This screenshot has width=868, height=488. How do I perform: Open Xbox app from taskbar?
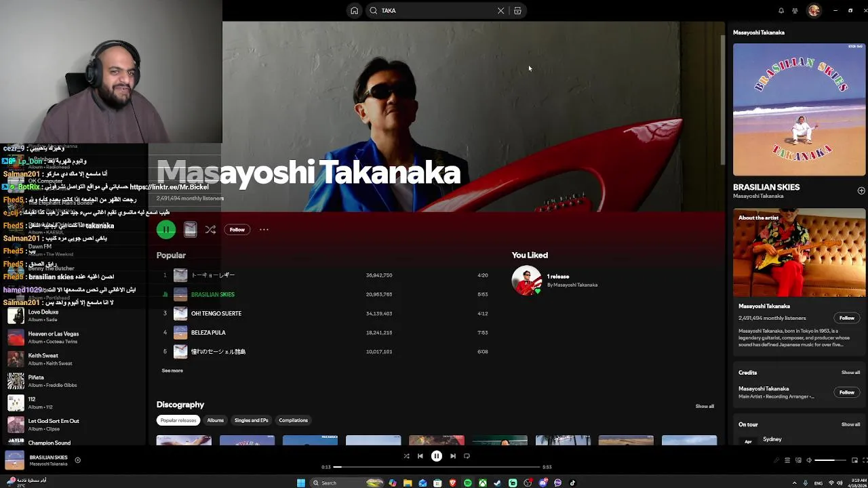point(482,483)
